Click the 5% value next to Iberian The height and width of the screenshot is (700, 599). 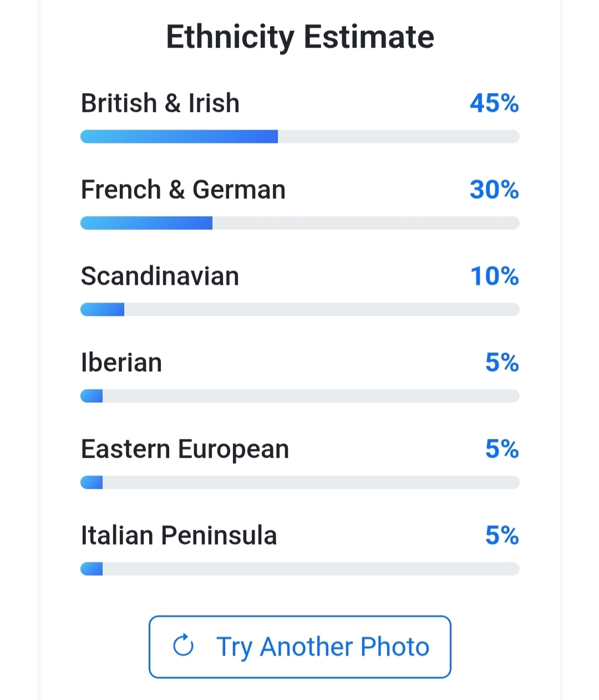point(502,362)
